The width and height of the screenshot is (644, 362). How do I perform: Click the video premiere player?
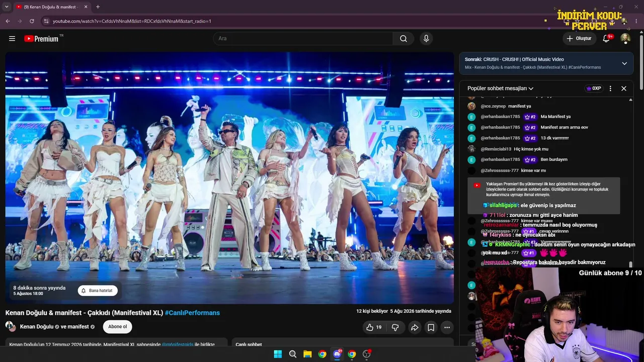[x=229, y=177]
